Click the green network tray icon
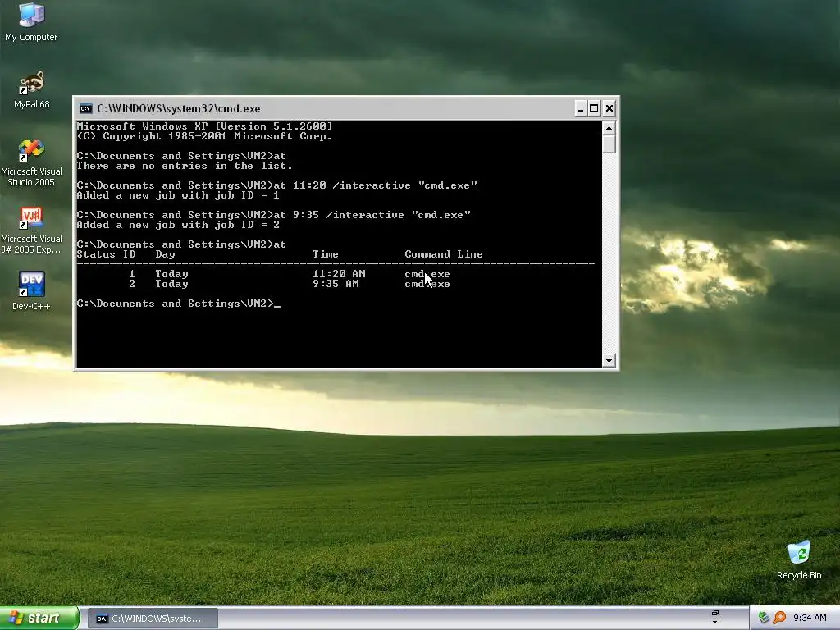 tap(764, 619)
